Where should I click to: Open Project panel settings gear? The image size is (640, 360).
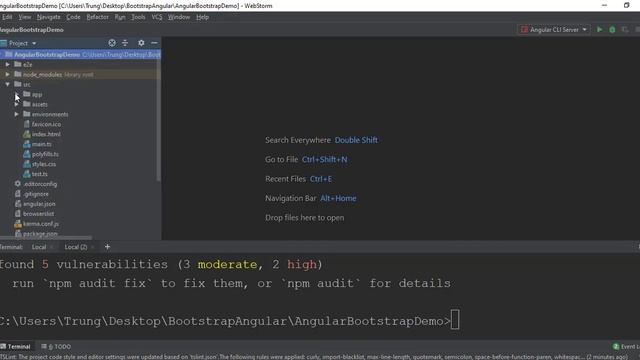click(x=141, y=43)
